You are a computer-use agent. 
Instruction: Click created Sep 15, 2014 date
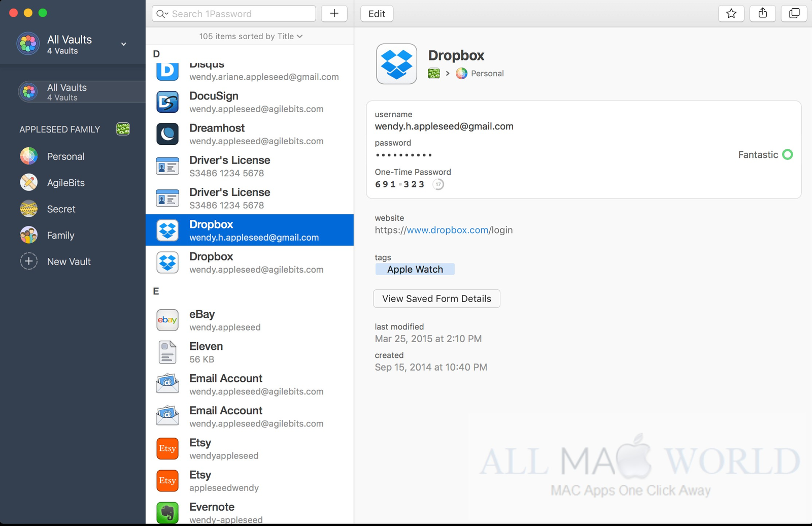point(431,367)
